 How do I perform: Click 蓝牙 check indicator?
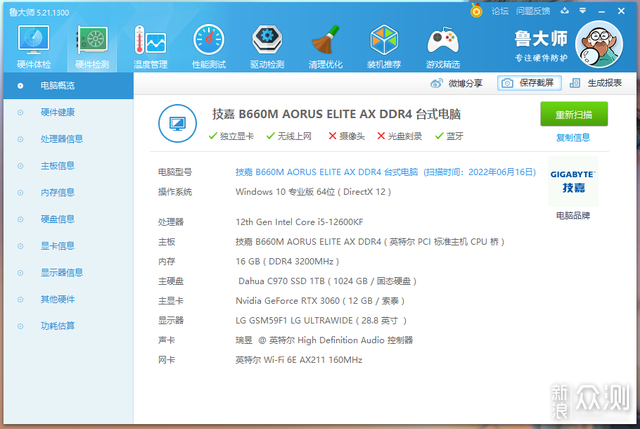click(x=449, y=136)
